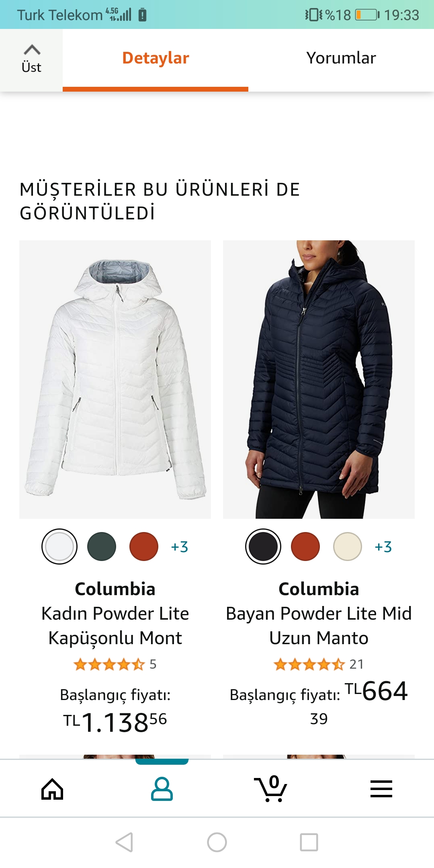The image size is (434, 868).
Task: Tap the Android back triangle button
Action: click(124, 842)
